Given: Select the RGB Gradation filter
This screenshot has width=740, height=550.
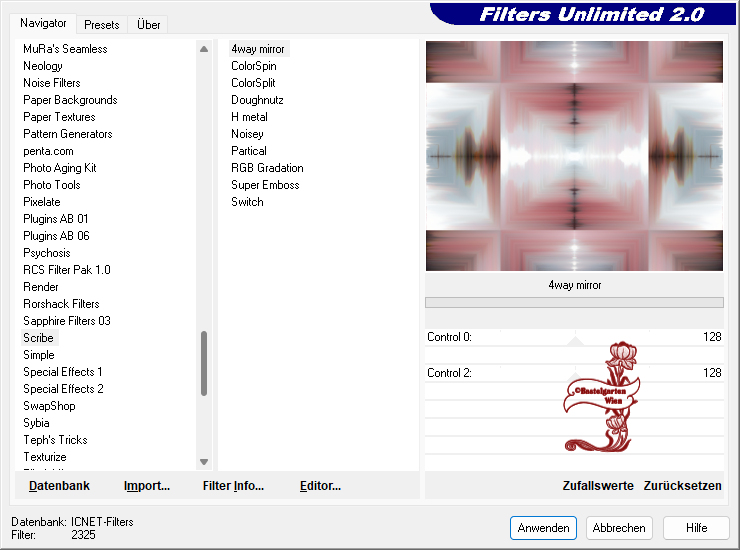Looking at the screenshot, I should coord(267,168).
